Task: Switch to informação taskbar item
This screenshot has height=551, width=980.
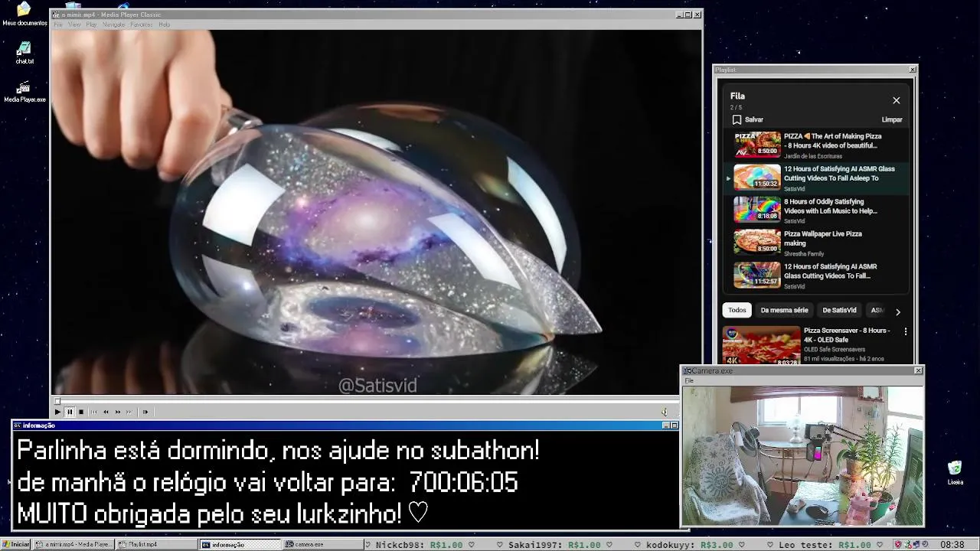Action: (x=240, y=544)
